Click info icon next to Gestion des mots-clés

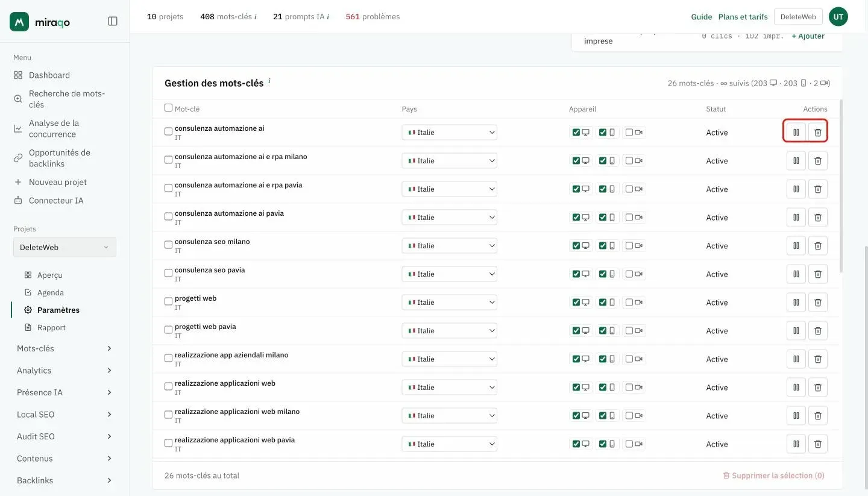tap(269, 81)
